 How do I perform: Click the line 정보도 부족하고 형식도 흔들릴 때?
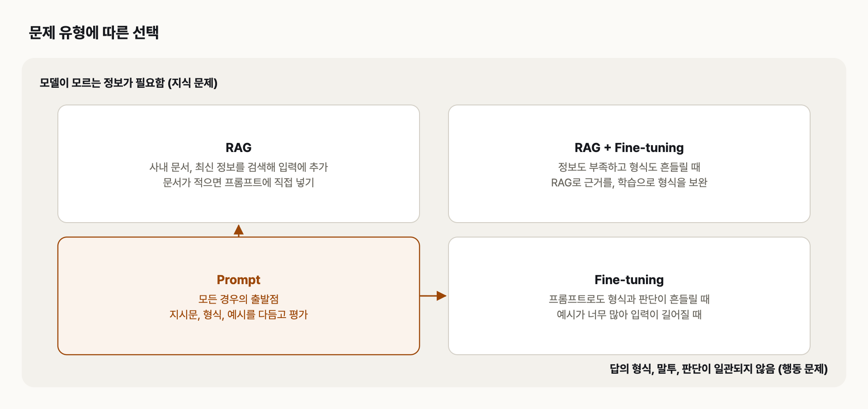tap(629, 167)
